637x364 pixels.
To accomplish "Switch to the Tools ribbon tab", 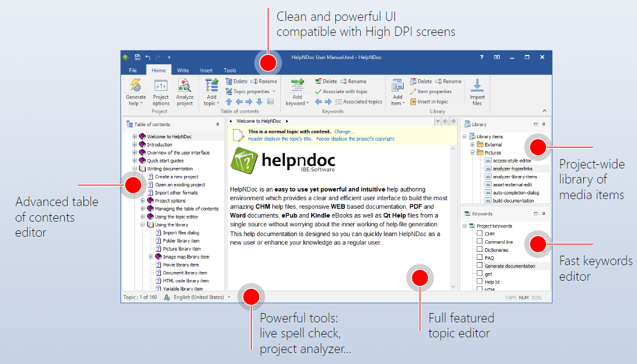I will 230,70.
